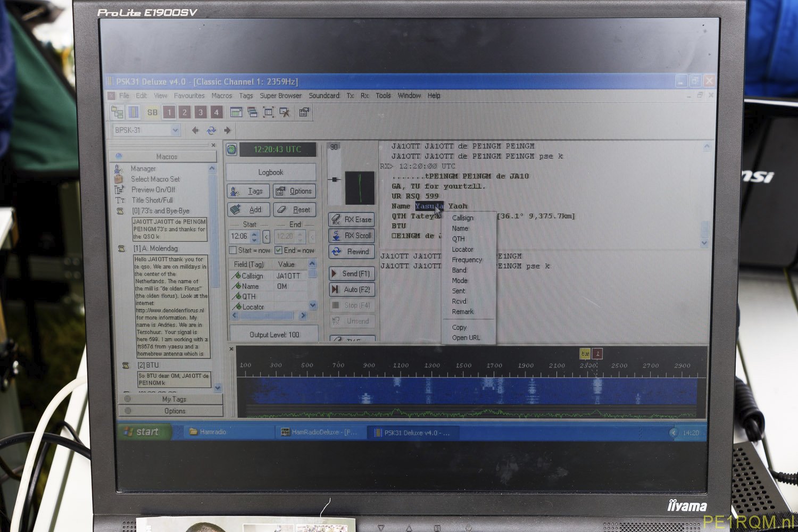
Task: Run macro [2] BTU
Action: coord(148,365)
